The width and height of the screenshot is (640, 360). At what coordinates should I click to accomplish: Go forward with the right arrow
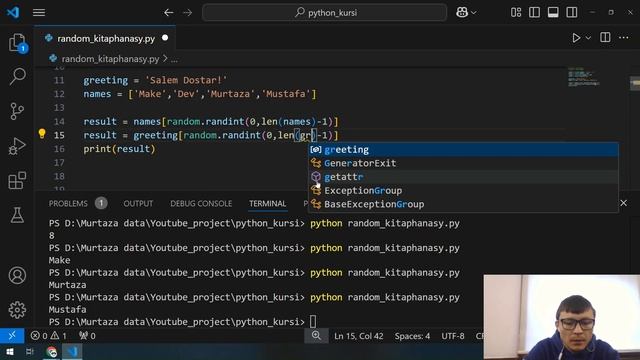[187, 13]
